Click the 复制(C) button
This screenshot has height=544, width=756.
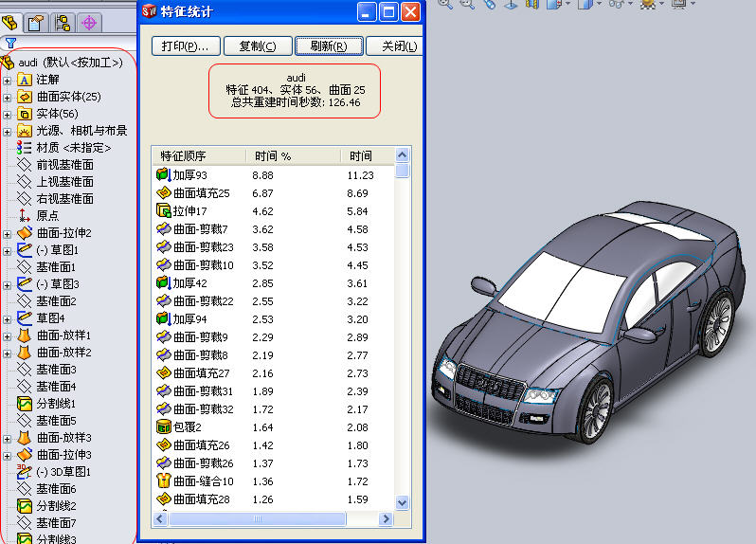pos(258,46)
